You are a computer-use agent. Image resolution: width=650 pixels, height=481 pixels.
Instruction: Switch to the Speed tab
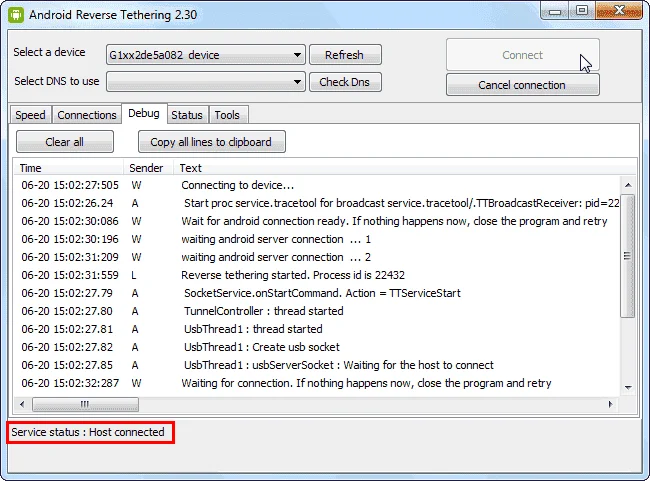coord(31,115)
